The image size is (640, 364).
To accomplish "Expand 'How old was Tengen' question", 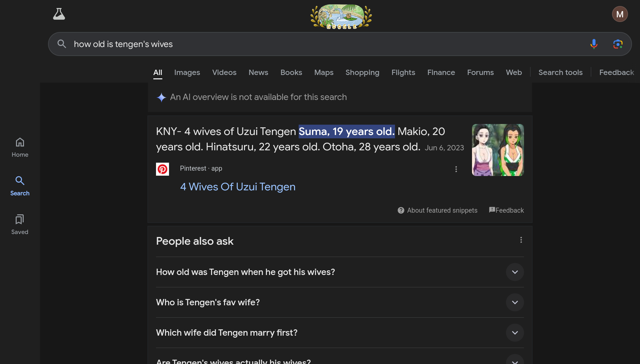I will (515, 272).
